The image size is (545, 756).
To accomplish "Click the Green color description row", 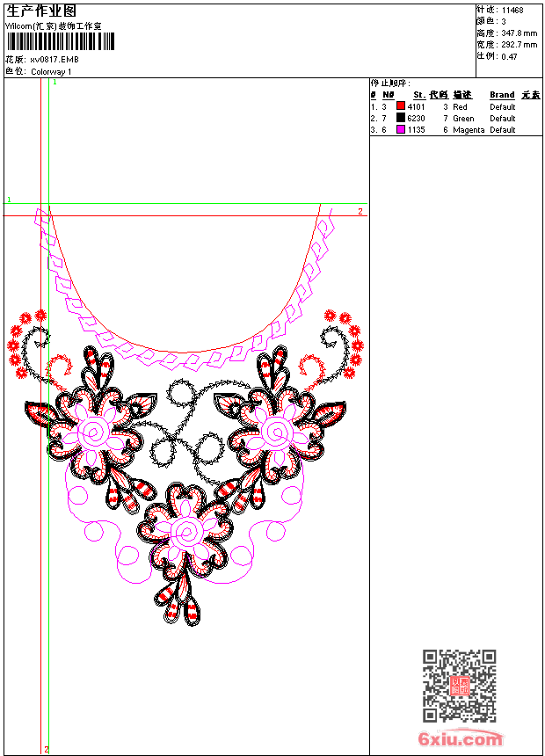I will (463, 118).
